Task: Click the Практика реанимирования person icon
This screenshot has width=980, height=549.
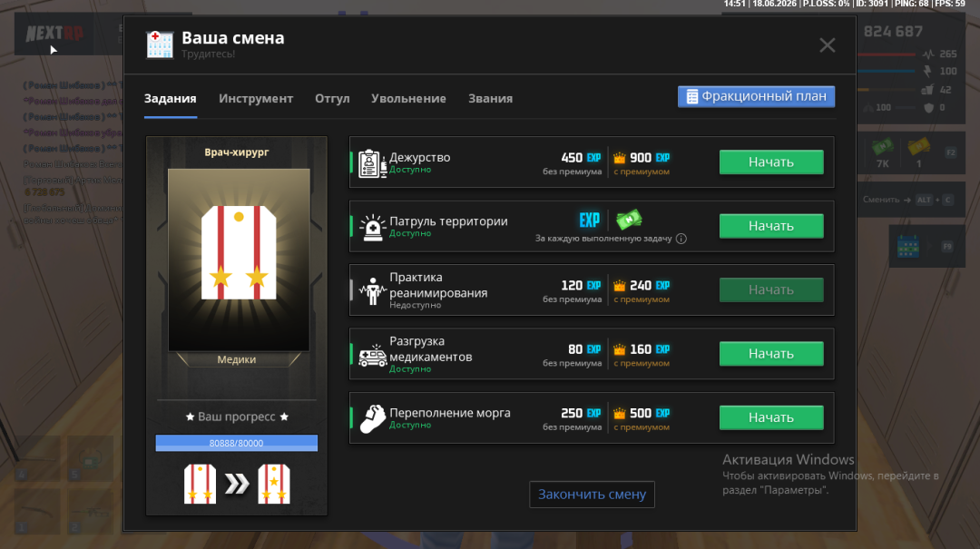Action: [x=373, y=291]
